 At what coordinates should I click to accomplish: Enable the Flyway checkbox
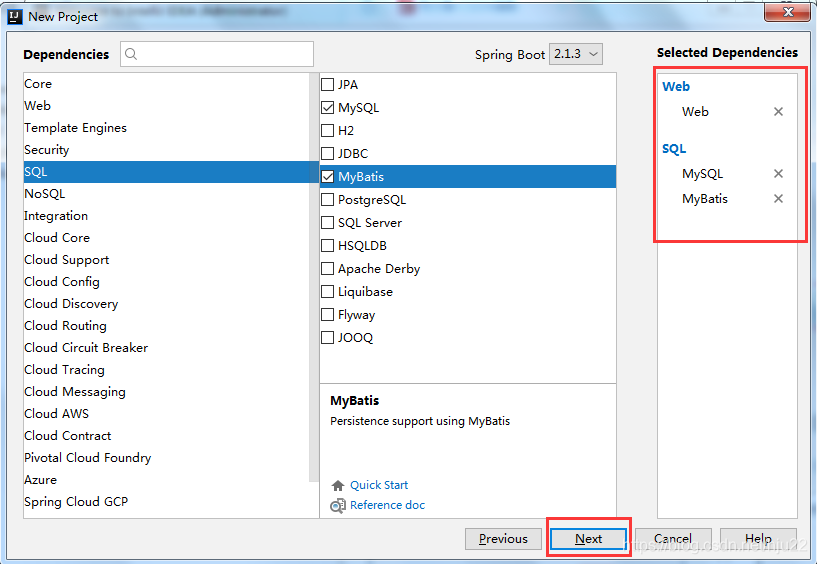[327, 315]
